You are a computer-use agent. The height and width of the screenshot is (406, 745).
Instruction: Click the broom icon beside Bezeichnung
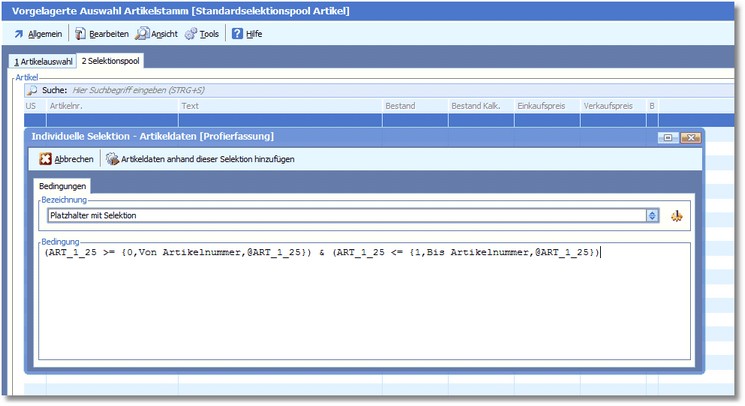678,215
